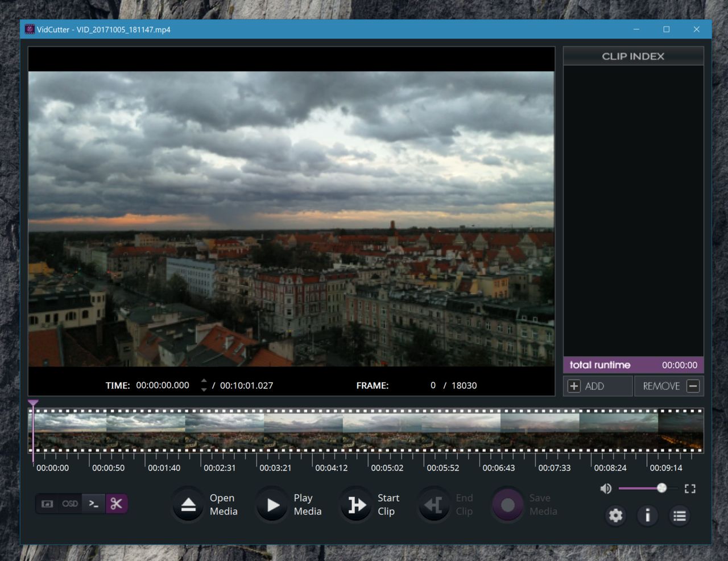Open the info about icon
The image size is (728, 561).
click(x=647, y=515)
